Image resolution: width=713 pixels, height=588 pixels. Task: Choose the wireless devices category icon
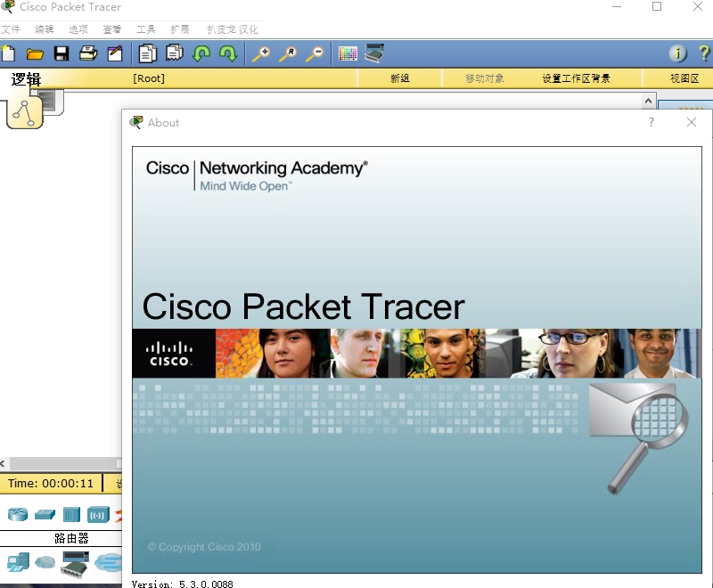pos(99,515)
